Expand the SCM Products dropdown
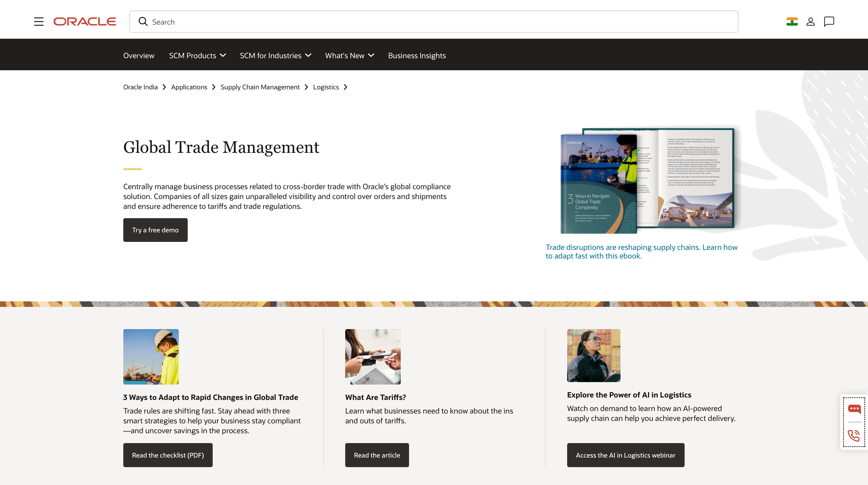This screenshot has height=485, width=868. (x=198, y=55)
